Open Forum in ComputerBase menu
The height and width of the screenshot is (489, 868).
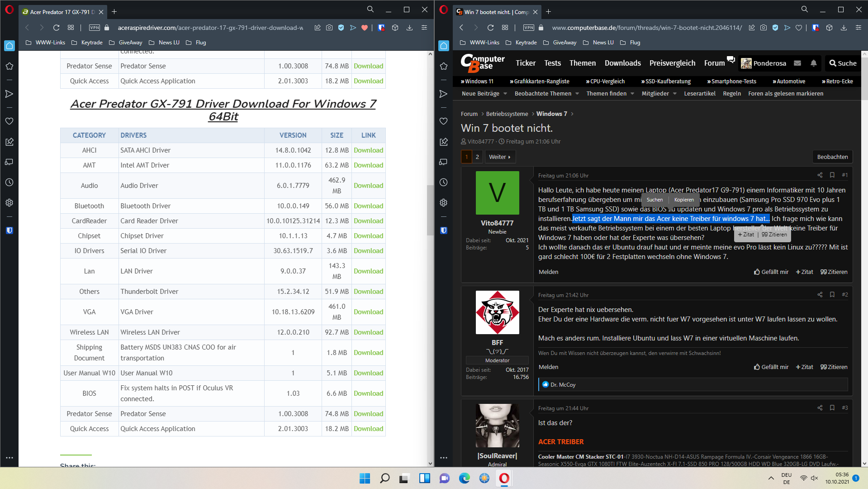point(715,63)
